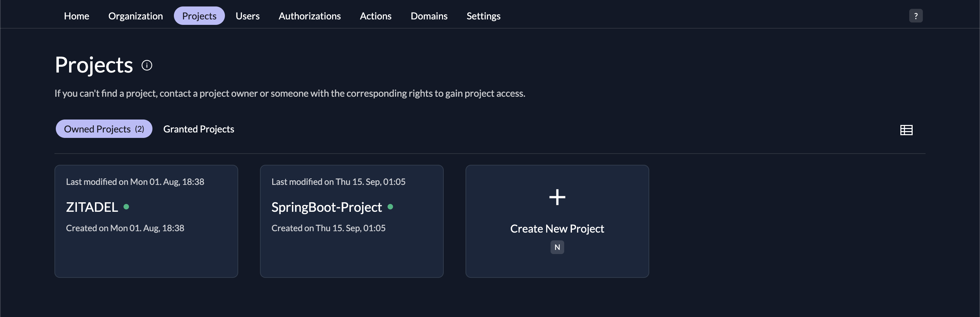Navigate to Authorizations
The image size is (980, 317).
(309, 16)
